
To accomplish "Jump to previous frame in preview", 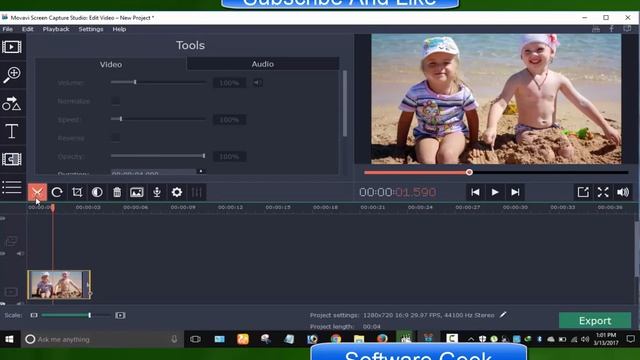I will (475, 192).
